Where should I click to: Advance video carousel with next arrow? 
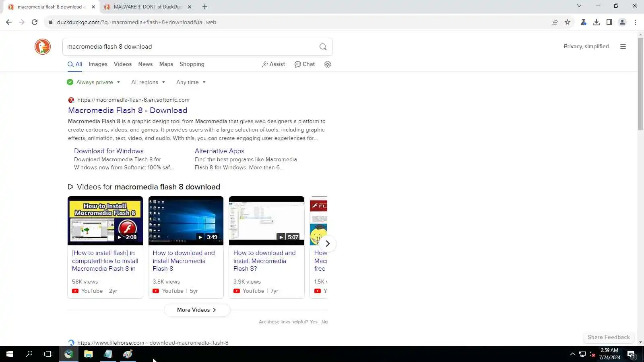click(x=328, y=243)
